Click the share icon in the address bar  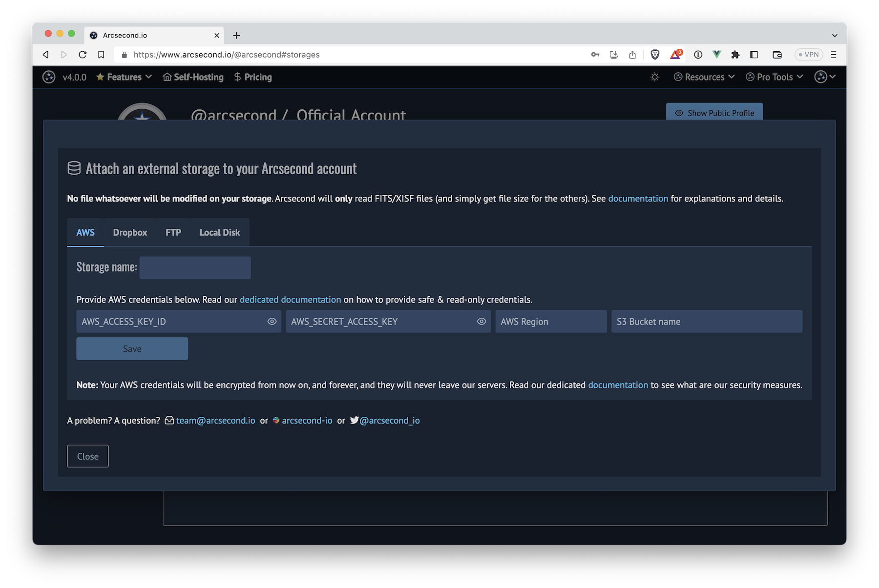tap(632, 55)
